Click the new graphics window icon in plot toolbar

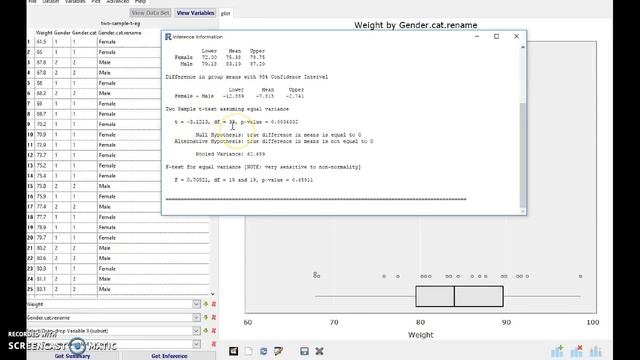pos(233,351)
